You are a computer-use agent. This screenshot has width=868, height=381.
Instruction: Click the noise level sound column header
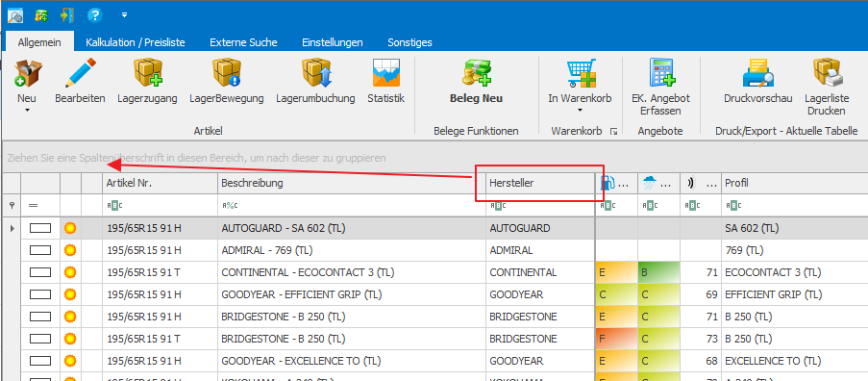click(x=701, y=184)
